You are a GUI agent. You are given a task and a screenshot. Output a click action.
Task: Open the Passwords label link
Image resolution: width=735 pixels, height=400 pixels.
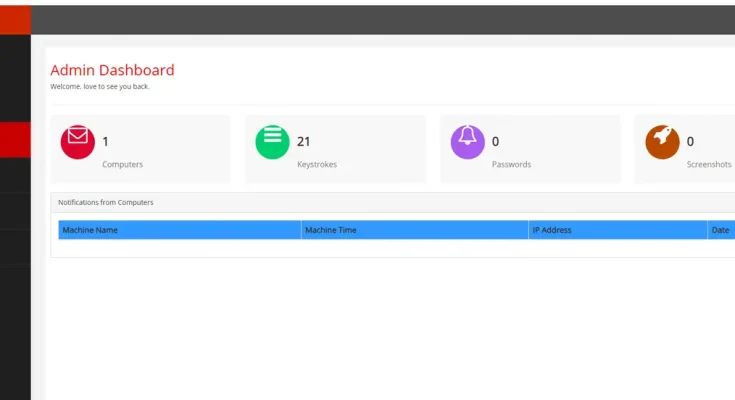511,164
